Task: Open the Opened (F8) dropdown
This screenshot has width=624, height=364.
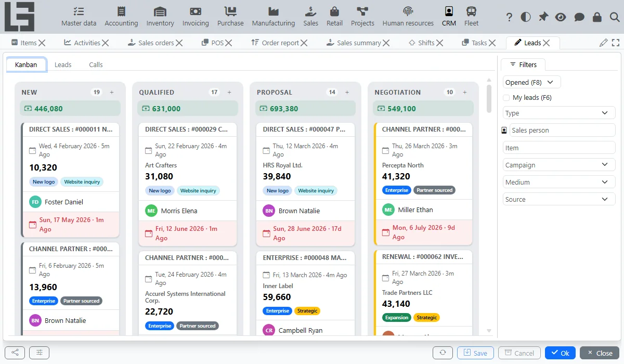Action: tap(532, 82)
